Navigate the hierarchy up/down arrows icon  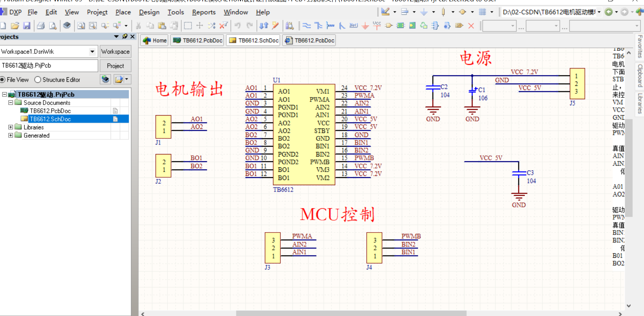pyautogui.click(x=264, y=26)
